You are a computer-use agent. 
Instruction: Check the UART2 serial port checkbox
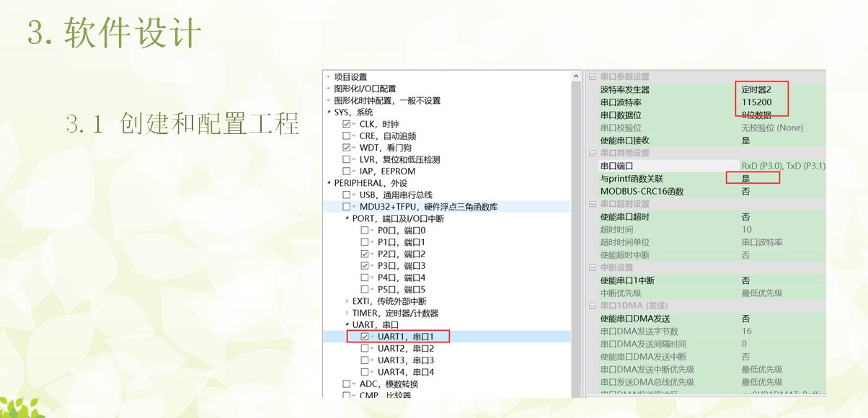365,349
